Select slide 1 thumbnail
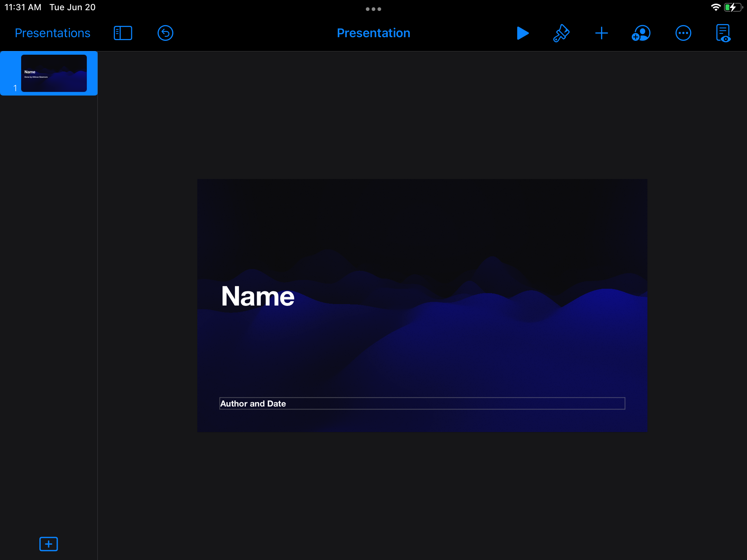747x560 pixels. tap(54, 73)
